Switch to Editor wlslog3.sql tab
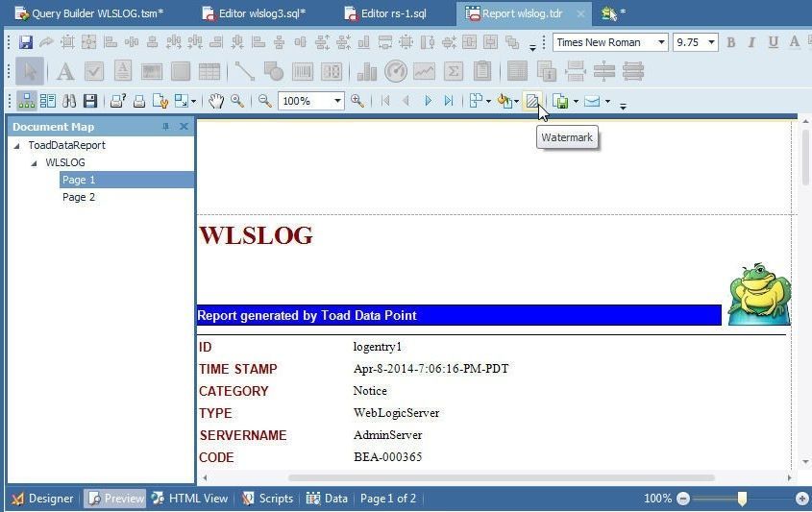This screenshot has width=812, height=512. click(254, 13)
